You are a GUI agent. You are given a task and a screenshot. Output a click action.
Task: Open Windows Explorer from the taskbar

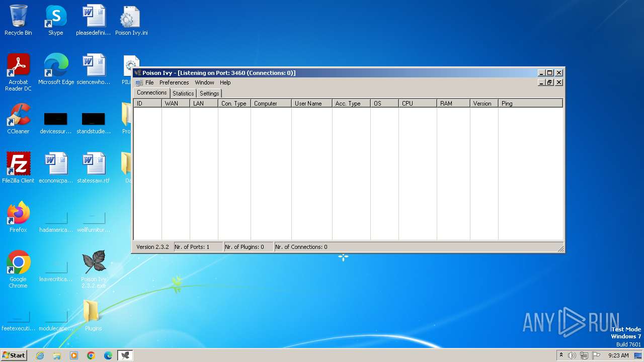[57, 355]
